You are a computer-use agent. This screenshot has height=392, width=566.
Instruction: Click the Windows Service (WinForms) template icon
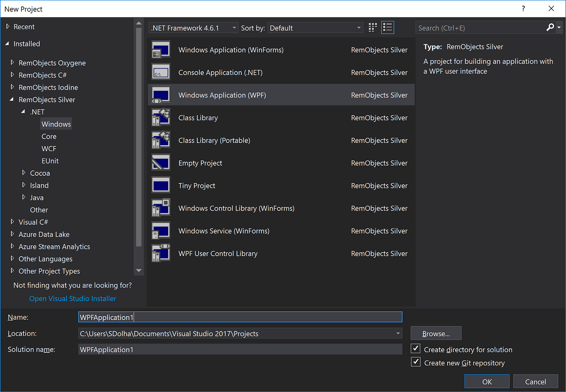(161, 231)
